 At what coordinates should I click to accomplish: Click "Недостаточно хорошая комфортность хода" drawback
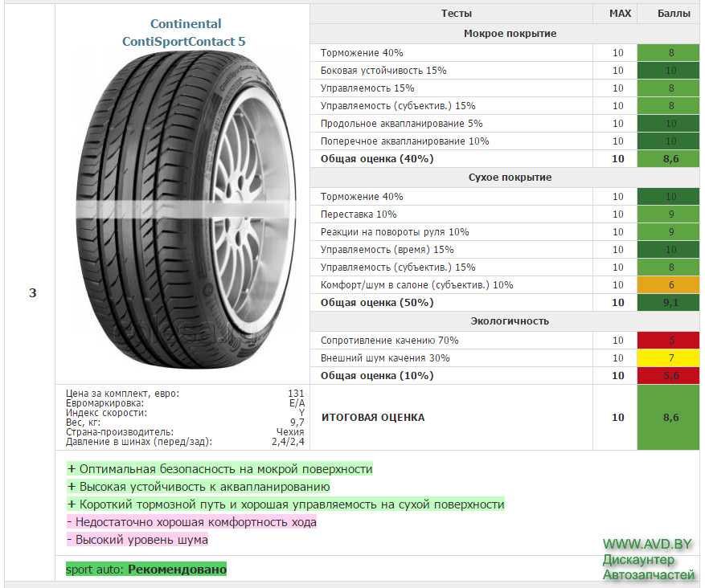tap(192, 522)
